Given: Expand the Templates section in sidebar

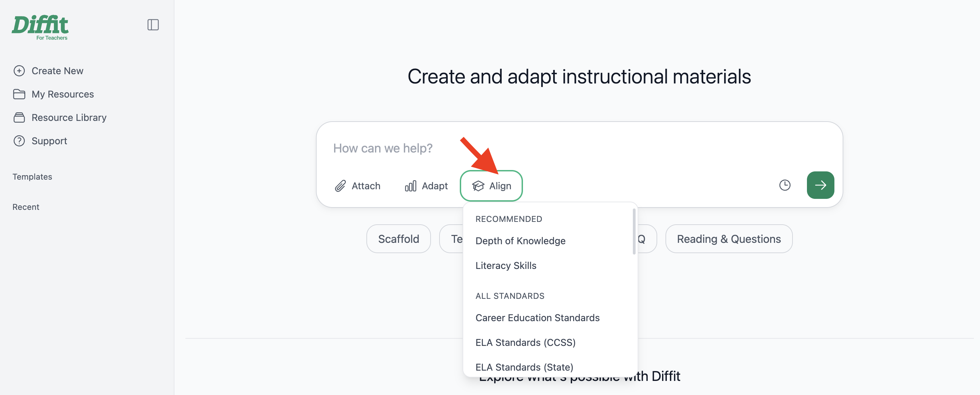Looking at the screenshot, I should tap(32, 177).
